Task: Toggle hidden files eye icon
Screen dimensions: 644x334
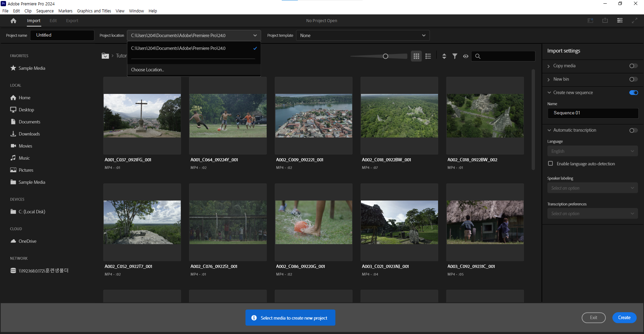Action: point(466,56)
